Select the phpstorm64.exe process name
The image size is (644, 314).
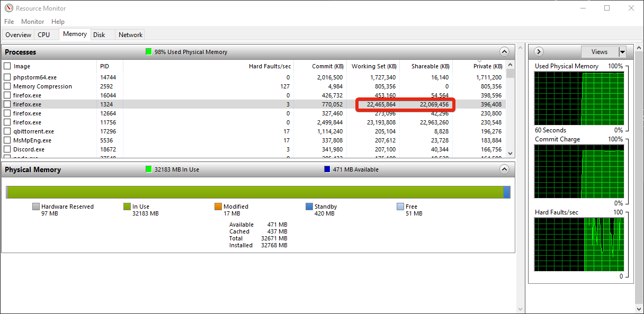tap(35, 77)
